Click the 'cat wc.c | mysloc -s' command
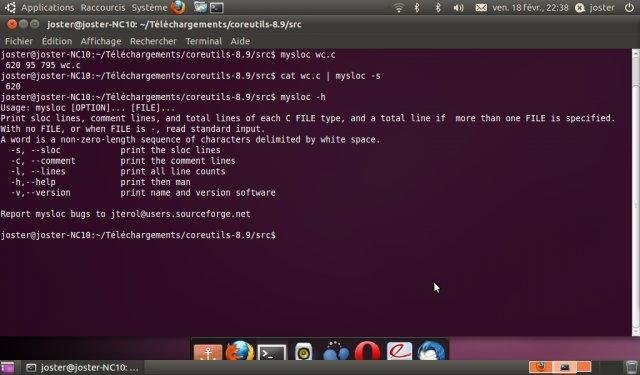Viewport: 640px width, 375px height. pyautogui.click(x=331, y=76)
